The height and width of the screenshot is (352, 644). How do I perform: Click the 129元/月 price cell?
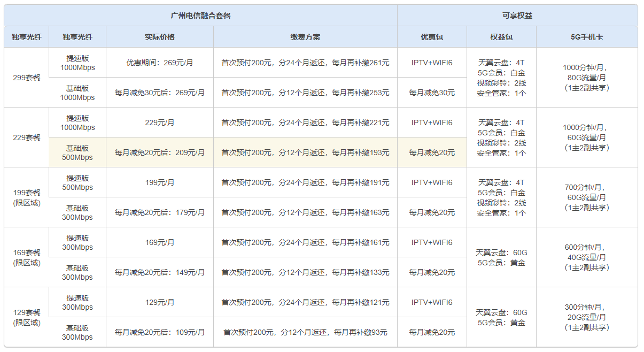pos(160,302)
